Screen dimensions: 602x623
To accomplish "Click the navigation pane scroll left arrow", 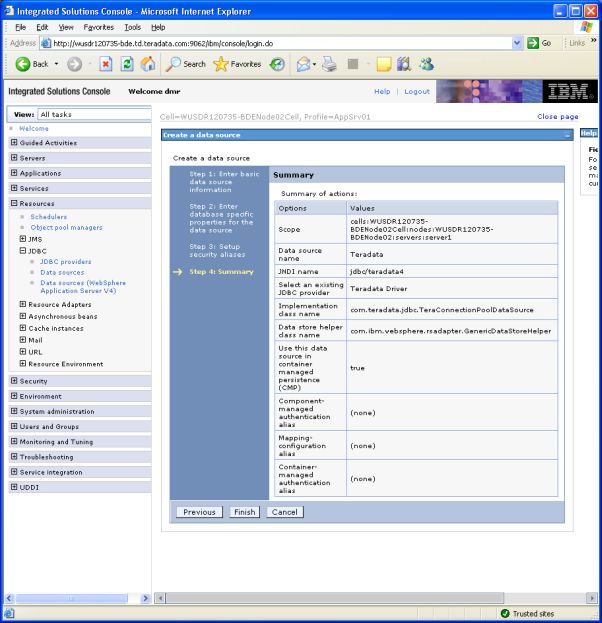I will click(x=9, y=598).
